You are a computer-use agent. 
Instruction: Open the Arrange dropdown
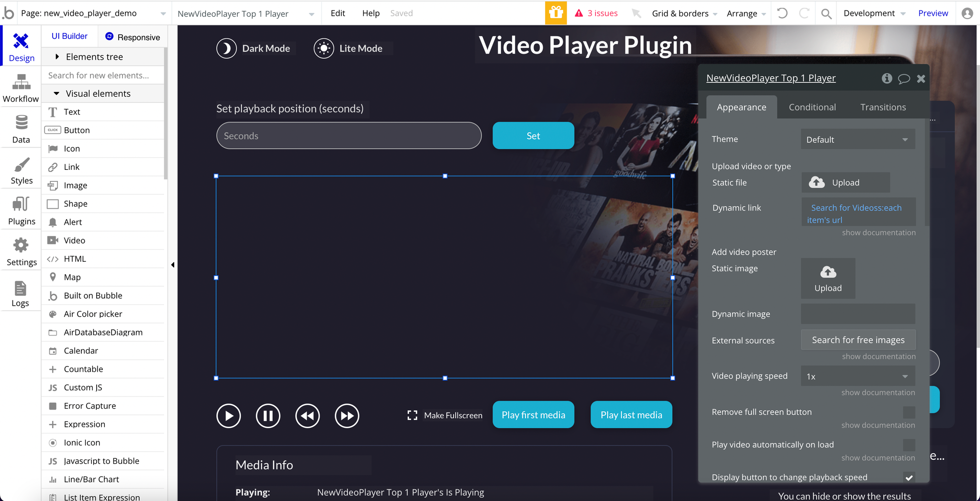(746, 13)
